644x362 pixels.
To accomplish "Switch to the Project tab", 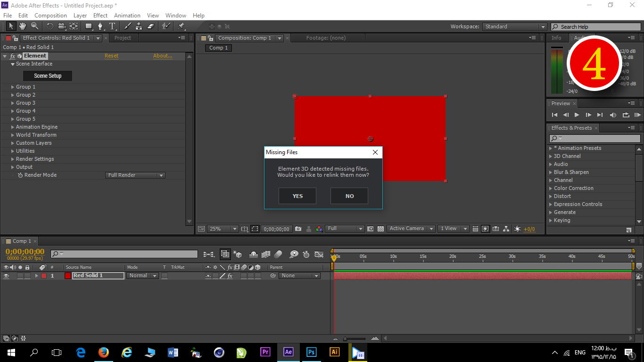I will [123, 38].
